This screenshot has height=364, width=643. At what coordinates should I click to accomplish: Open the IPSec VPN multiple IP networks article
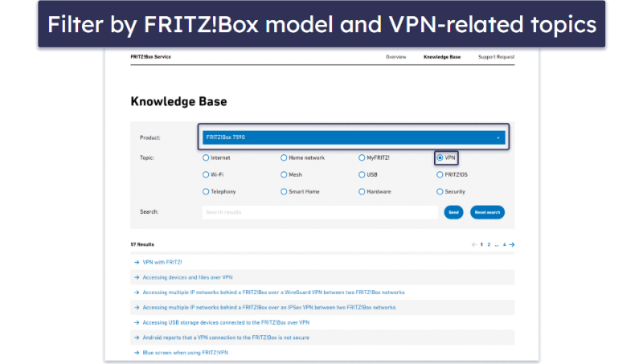point(269,308)
